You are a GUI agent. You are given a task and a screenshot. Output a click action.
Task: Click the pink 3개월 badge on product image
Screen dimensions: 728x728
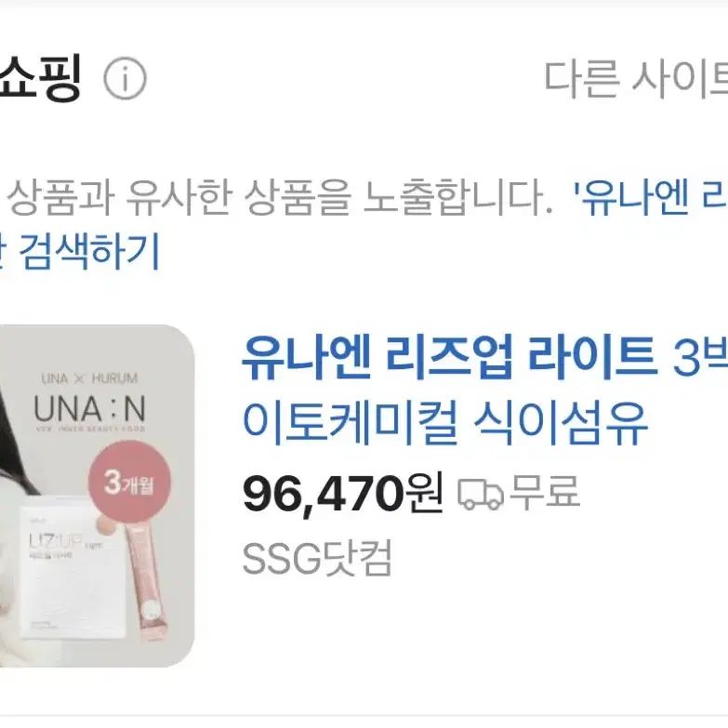coord(129,482)
